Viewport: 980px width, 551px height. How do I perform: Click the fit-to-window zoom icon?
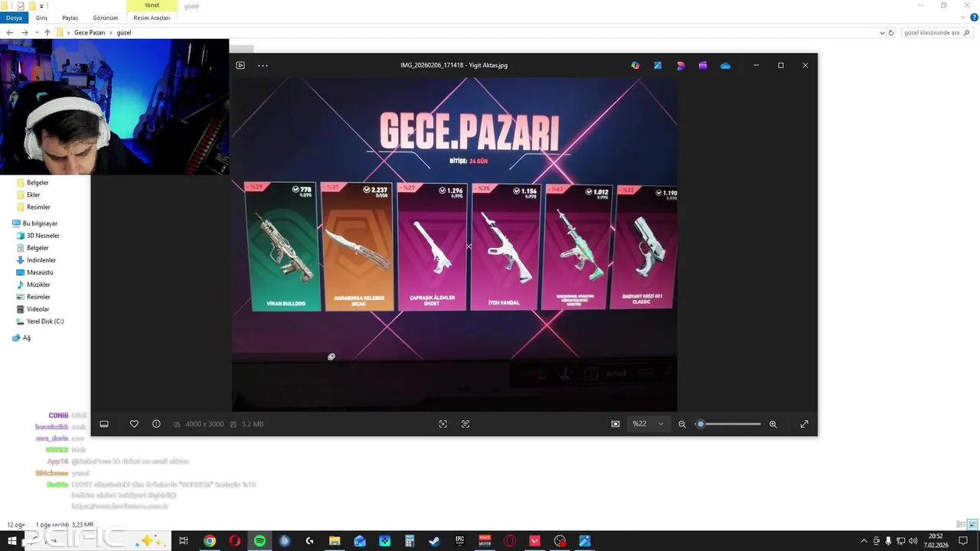click(x=443, y=424)
